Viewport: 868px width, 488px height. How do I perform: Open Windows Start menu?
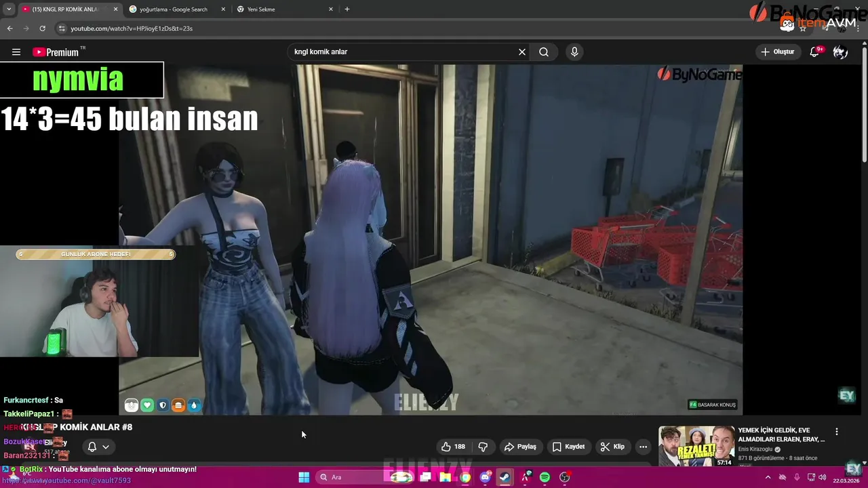coord(304,477)
